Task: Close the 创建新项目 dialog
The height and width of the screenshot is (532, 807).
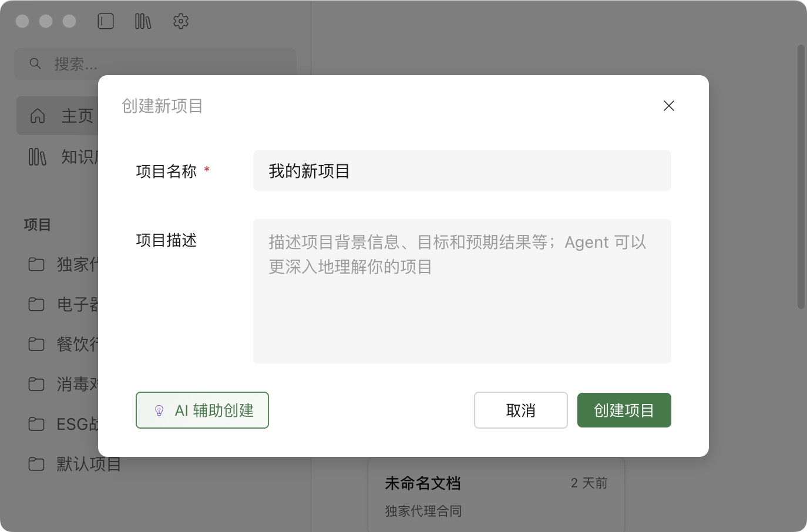Action: point(668,106)
